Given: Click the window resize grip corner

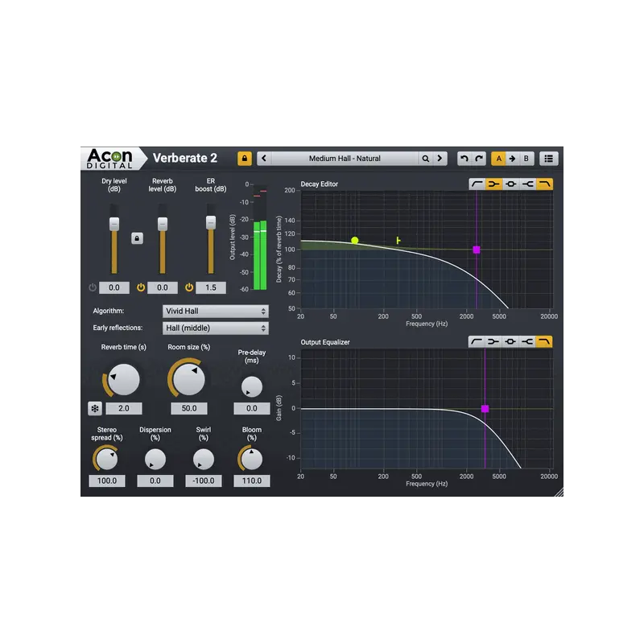Looking at the screenshot, I should coord(559,492).
